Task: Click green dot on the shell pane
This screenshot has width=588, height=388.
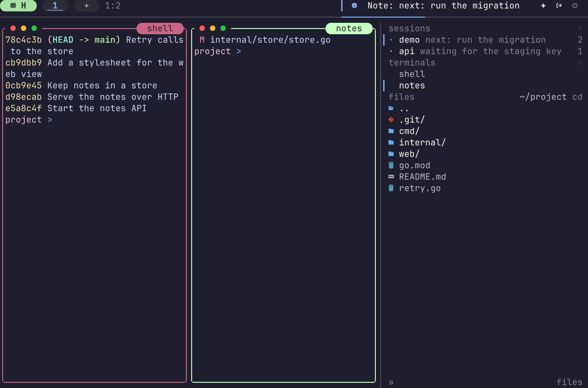Action: [x=34, y=28]
